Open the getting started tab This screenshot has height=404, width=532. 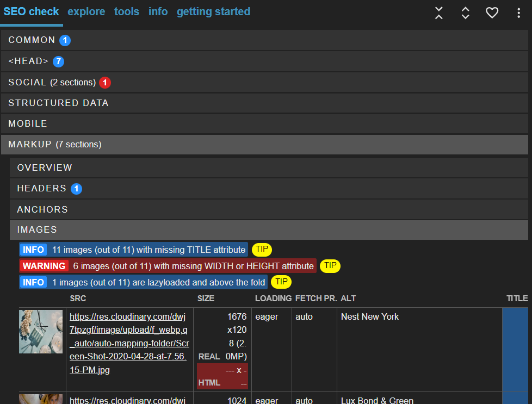[x=213, y=12]
